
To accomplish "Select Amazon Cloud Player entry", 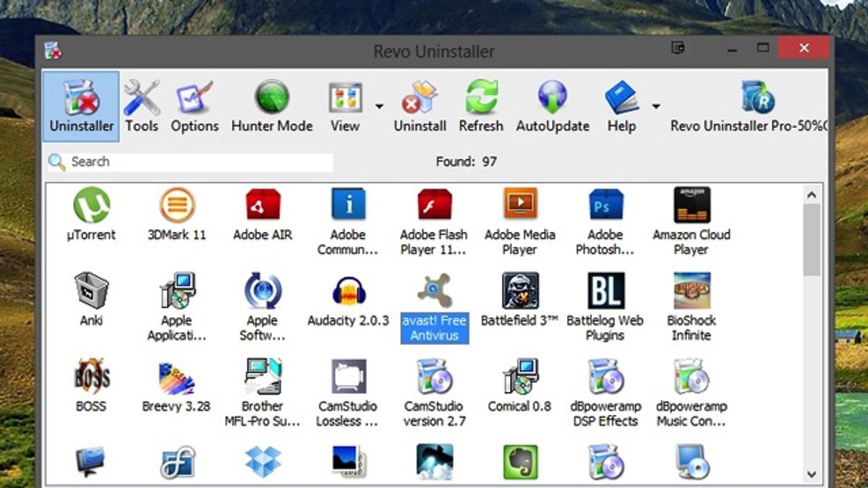I will [692, 221].
